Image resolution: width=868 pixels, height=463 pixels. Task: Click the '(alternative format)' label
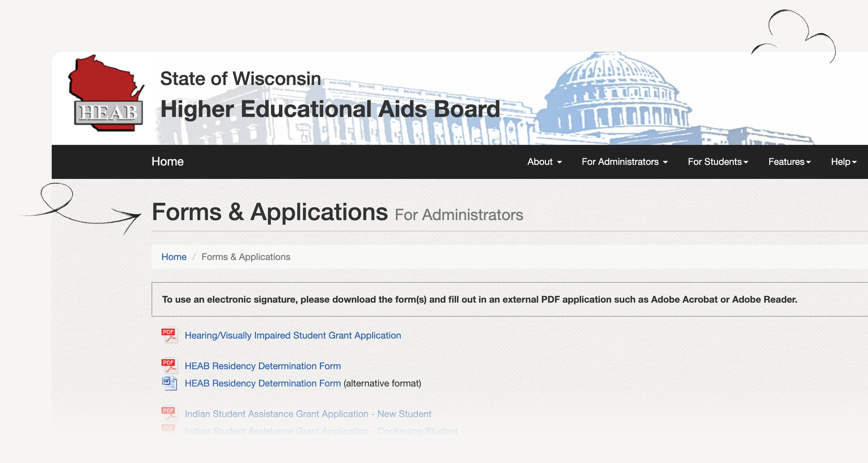coord(382,383)
